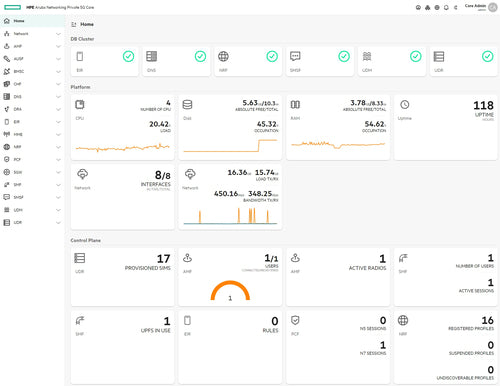Click the Network icon in the sidebar

coord(7,34)
